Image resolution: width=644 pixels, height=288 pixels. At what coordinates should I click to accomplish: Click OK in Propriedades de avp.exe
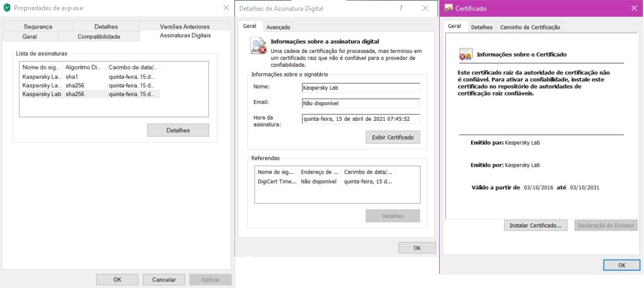point(117,280)
